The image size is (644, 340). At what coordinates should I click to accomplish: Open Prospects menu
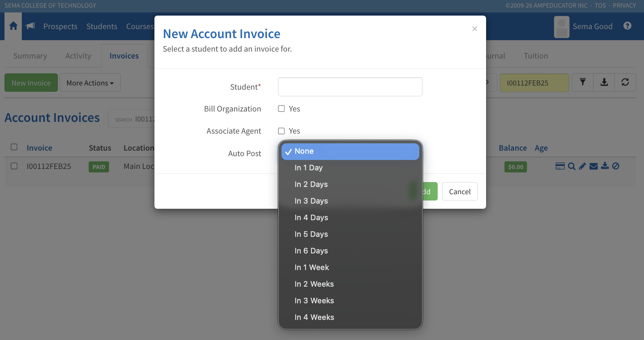[x=60, y=26]
